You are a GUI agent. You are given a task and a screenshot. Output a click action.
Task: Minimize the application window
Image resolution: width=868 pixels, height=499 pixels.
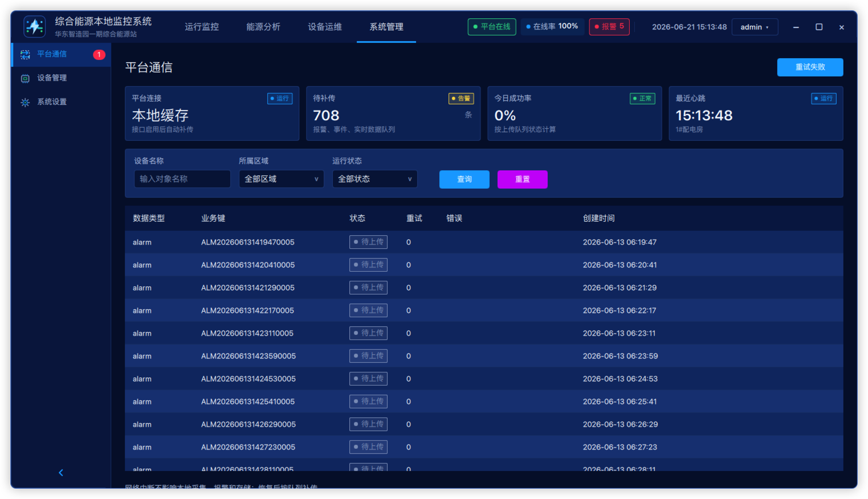point(796,27)
